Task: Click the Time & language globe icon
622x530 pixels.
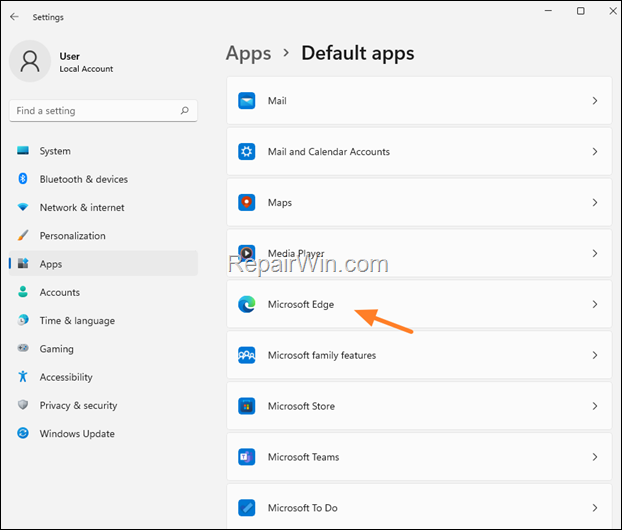Action: point(23,320)
